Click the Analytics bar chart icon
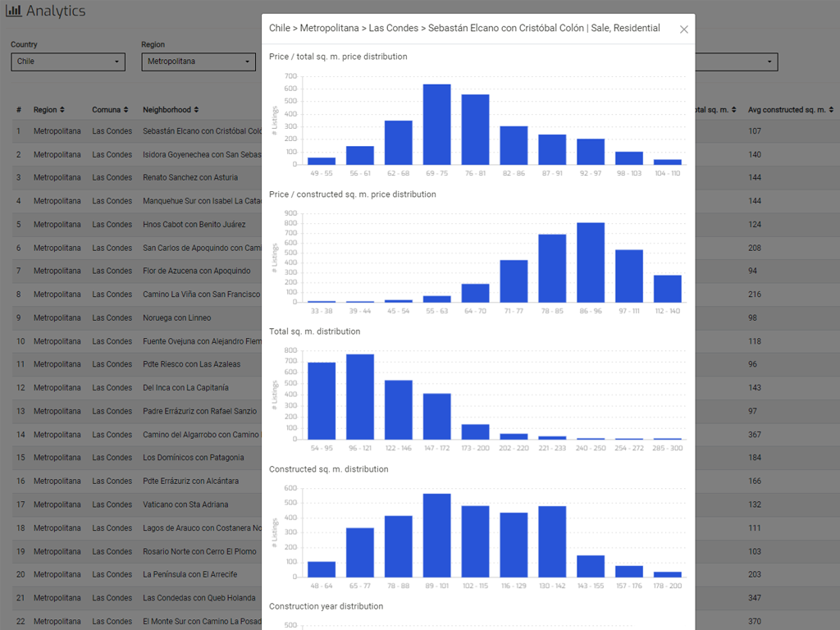 point(14,11)
